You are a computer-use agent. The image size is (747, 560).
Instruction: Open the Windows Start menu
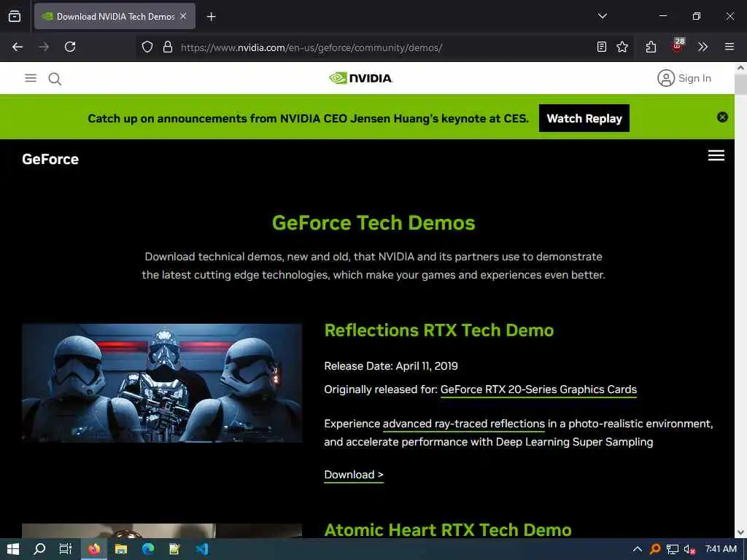pyautogui.click(x=13, y=549)
